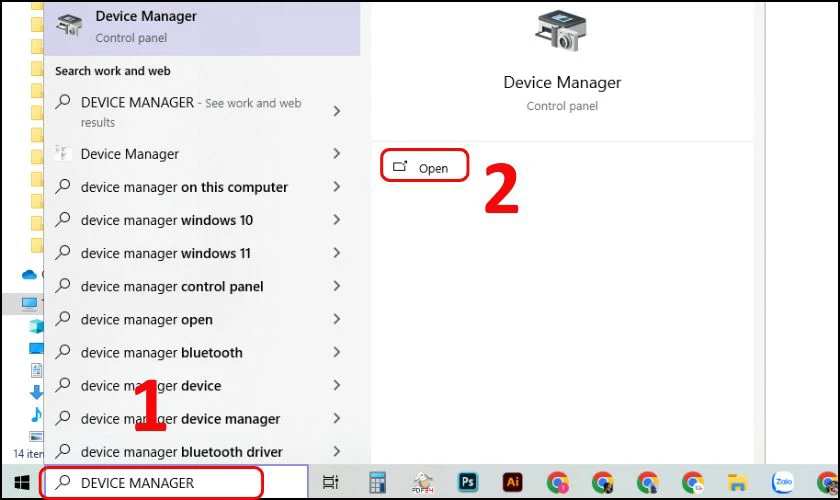
Task: Click the Windows Start button
Action: point(21,483)
